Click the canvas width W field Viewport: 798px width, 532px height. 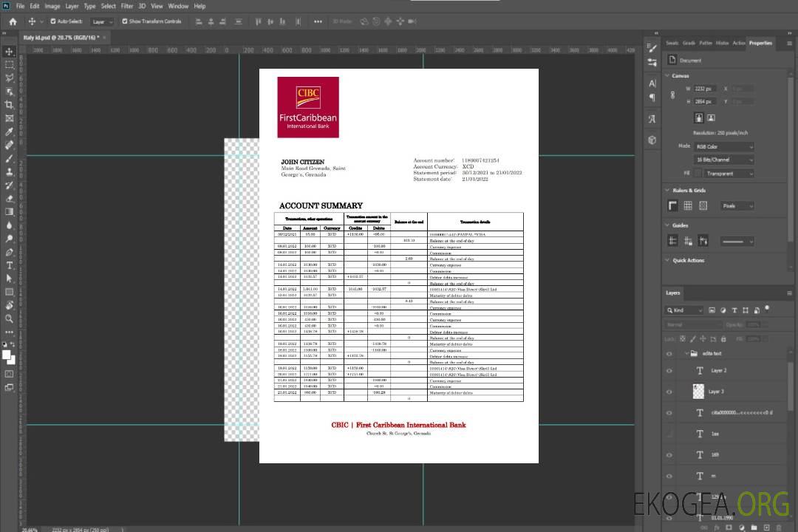pyautogui.click(x=705, y=89)
